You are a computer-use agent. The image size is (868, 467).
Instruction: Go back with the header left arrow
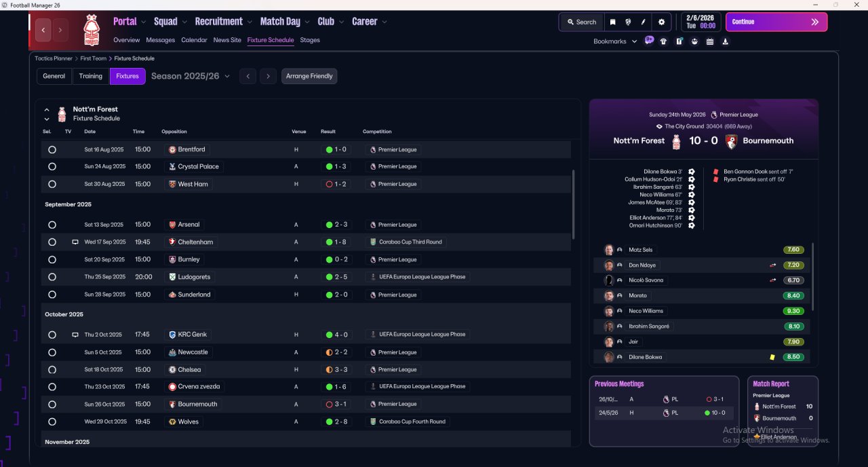click(43, 30)
